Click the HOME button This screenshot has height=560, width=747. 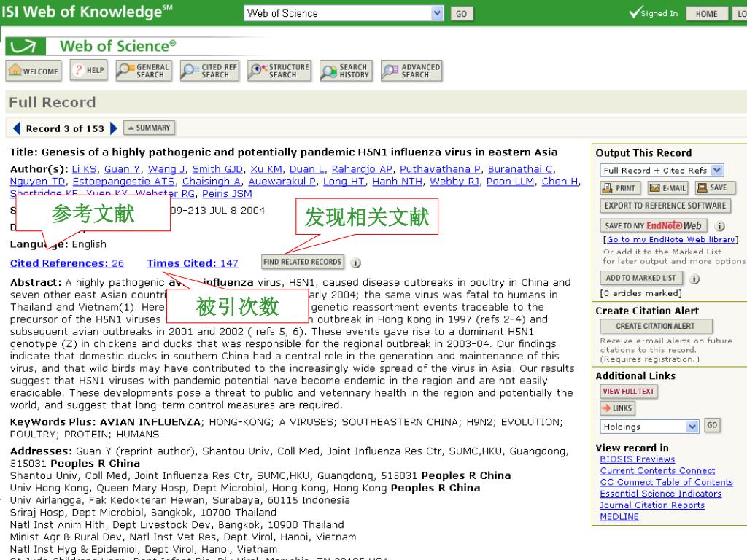pos(706,14)
